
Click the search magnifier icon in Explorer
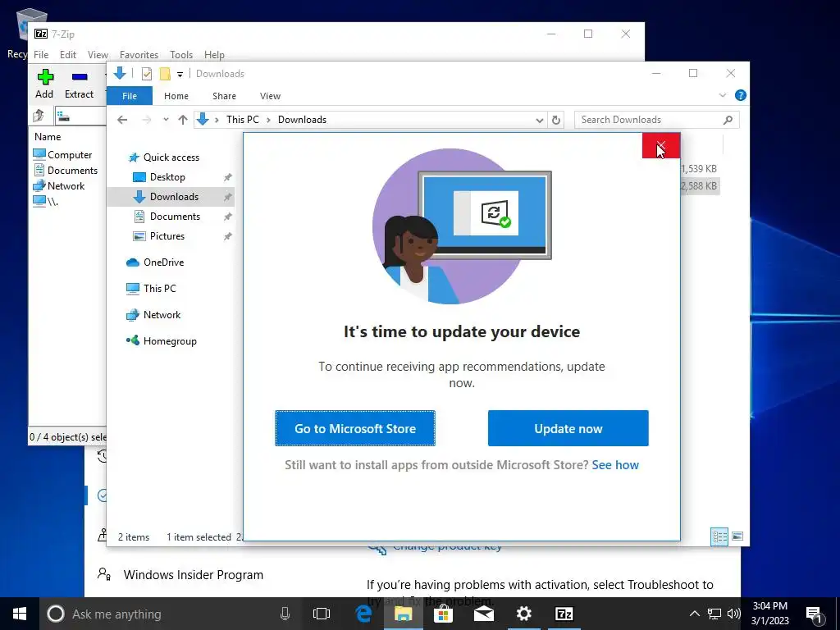pyautogui.click(x=728, y=120)
